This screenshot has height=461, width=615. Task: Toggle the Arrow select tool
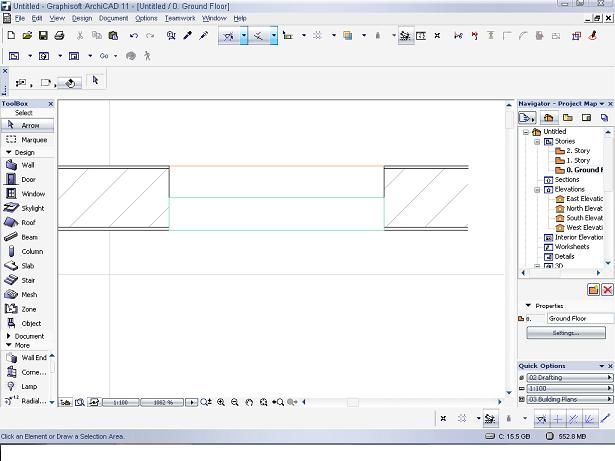pyautogui.click(x=27, y=125)
